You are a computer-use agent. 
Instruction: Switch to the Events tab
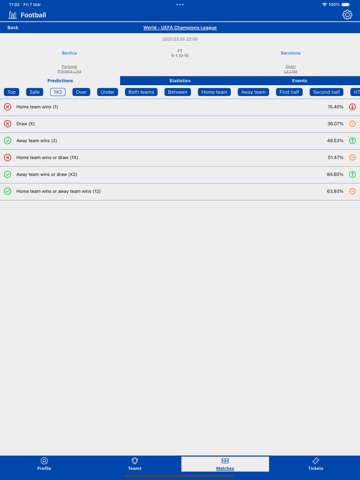[300, 81]
